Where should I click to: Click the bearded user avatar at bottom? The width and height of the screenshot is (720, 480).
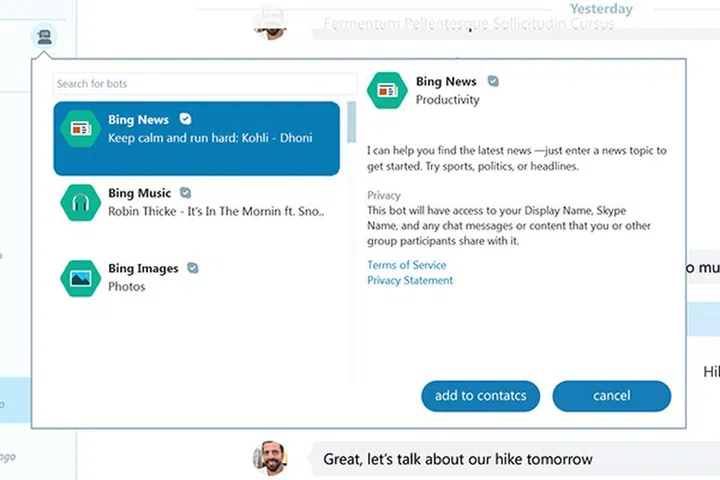click(x=268, y=458)
